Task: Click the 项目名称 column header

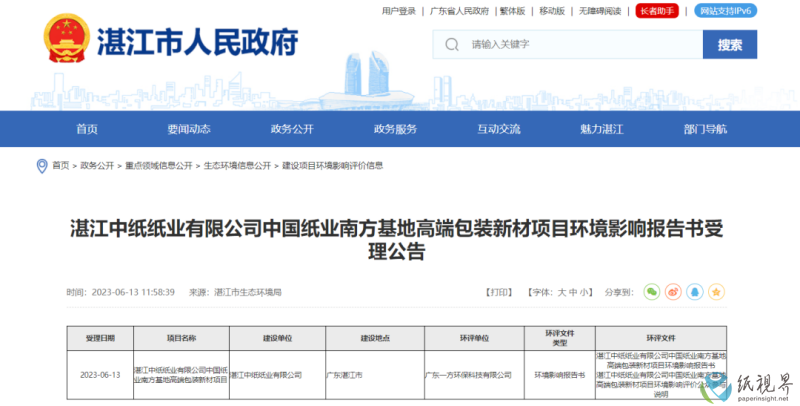Action: tap(181, 338)
